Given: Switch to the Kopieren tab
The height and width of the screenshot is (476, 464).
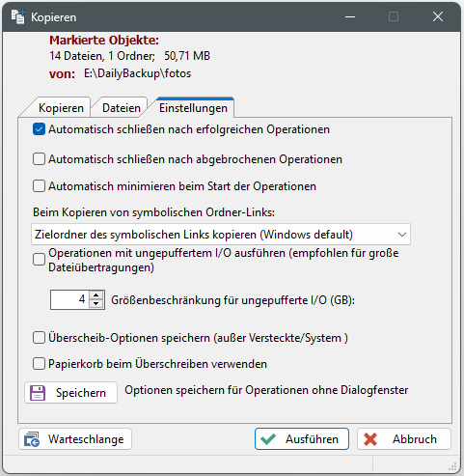Looking at the screenshot, I should 61,108.
